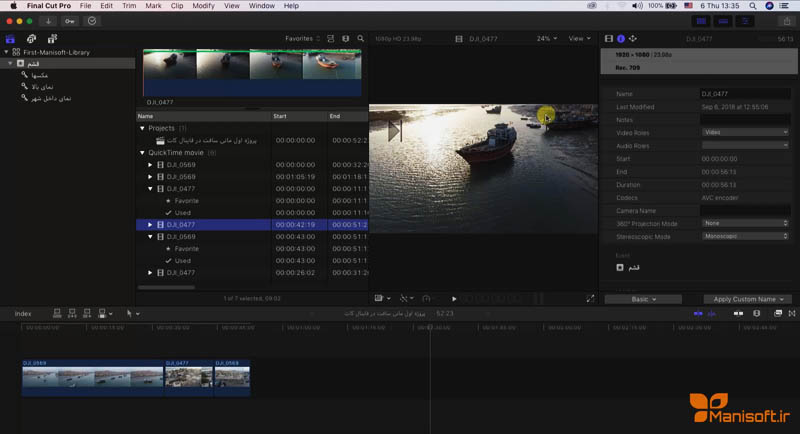The image size is (800, 434).
Task: Open the Trim menu
Action: pyautogui.click(x=129, y=6)
